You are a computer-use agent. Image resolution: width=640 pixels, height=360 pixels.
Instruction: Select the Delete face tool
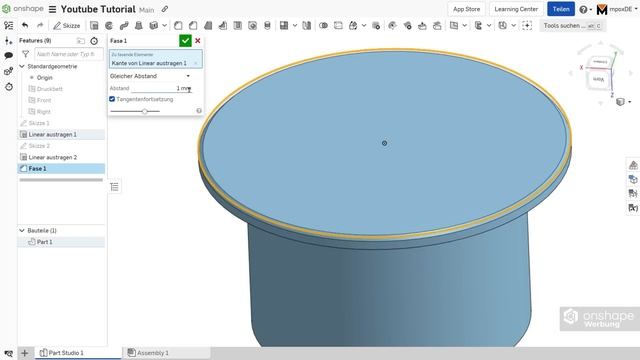(x=407, y=26)
